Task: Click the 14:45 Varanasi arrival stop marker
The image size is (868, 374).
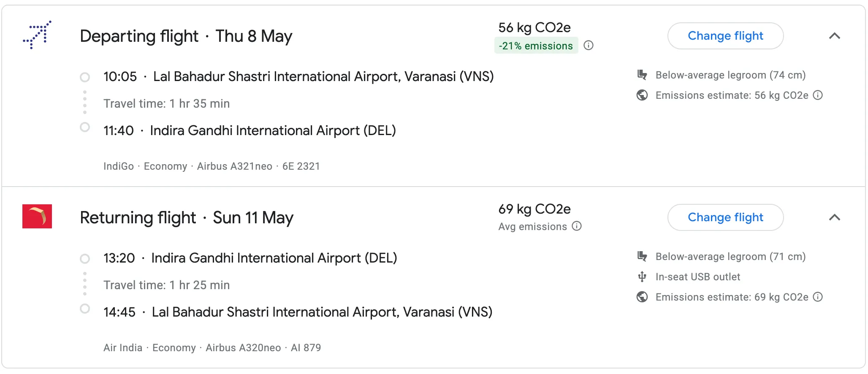Action: (x=85, y=309)
